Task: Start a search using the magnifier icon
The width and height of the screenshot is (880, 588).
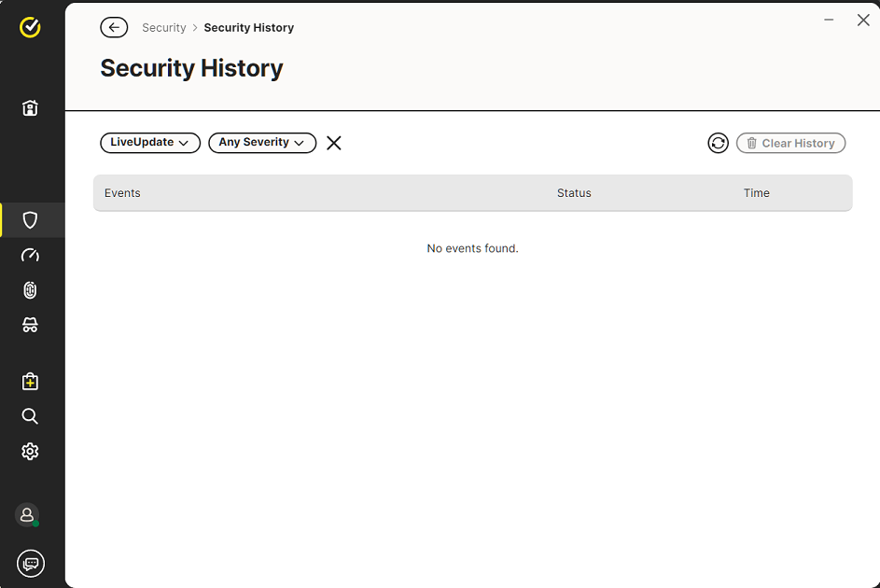Action: click(30, 415)
